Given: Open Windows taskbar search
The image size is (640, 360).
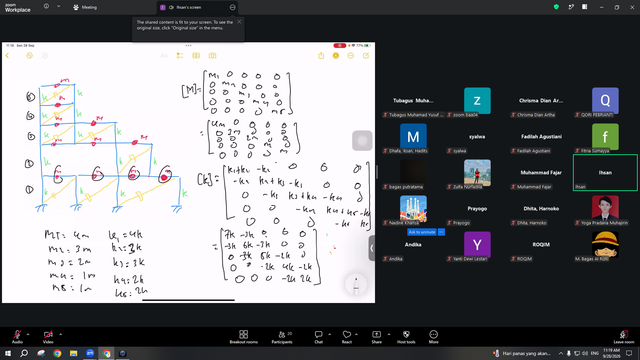Looking at the screenshot, I should click(x=24, y=353).
